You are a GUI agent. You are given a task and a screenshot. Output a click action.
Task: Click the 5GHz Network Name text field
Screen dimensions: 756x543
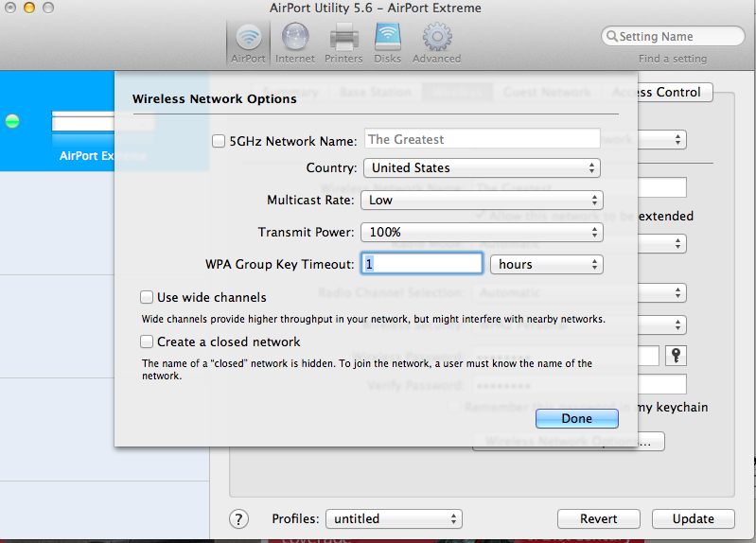pyautogui.click(x=483, y=139)
